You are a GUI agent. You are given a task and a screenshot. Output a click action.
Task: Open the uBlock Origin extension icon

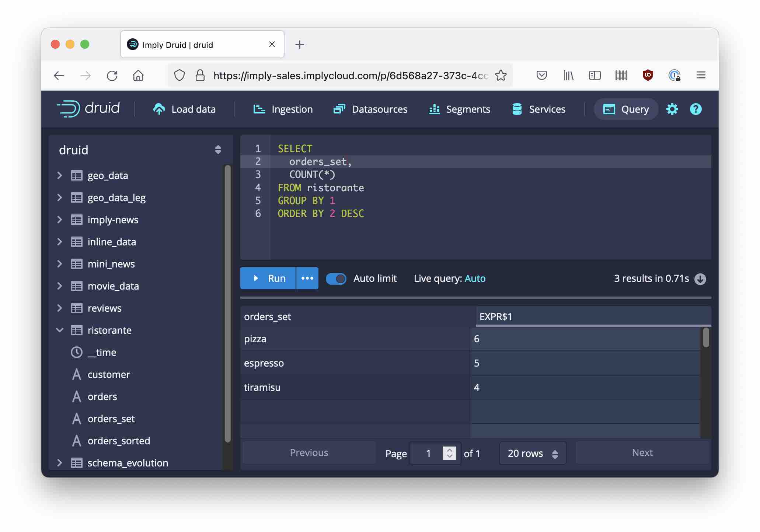[x=648, y=75]
